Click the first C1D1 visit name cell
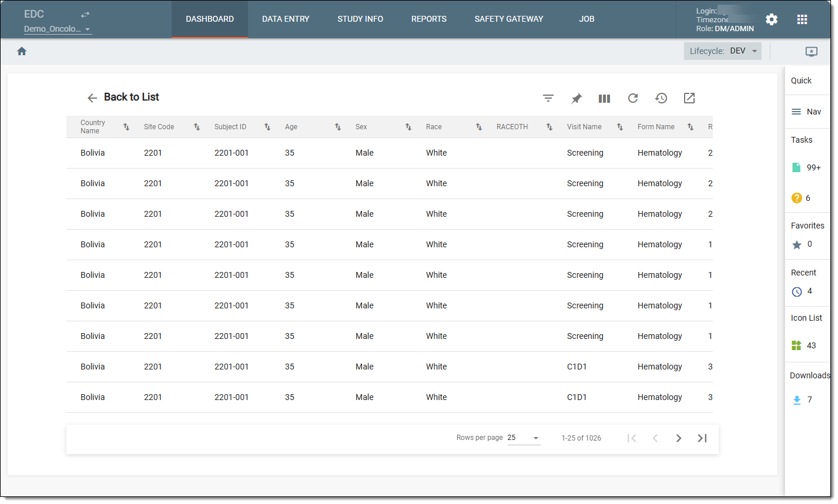 coord(577,367)
